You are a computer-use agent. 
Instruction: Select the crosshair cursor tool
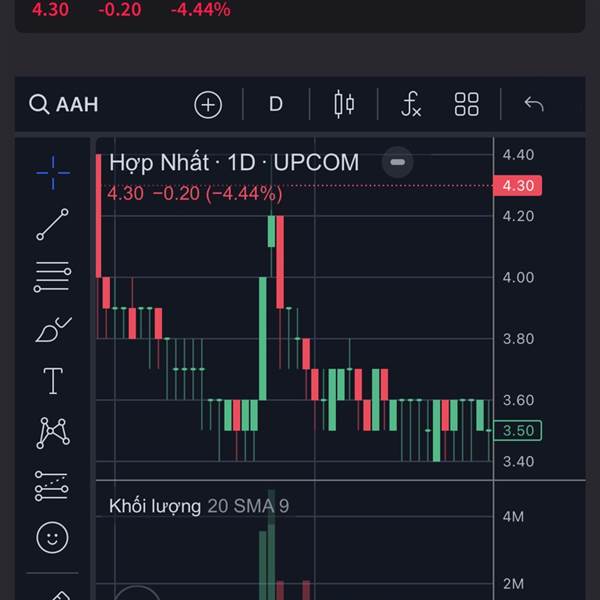point(53,173)
